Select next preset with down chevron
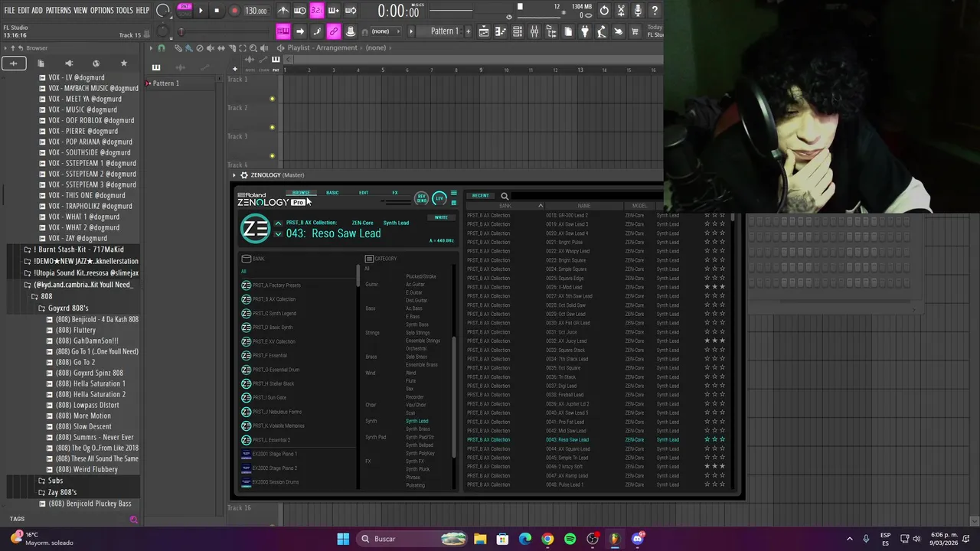The height and width of the screenshot is (551, 980). coord(278,234)
